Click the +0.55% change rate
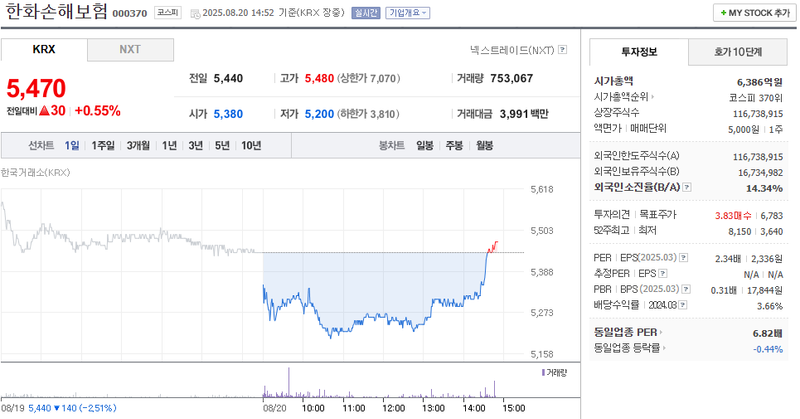 coord(97,111)
